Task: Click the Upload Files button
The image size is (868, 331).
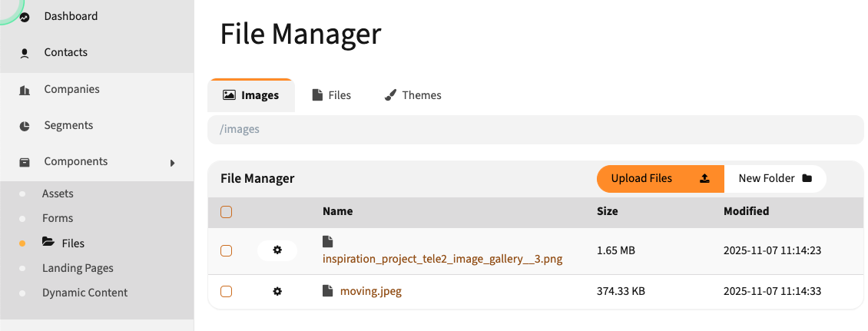Action: coord(661,179)
